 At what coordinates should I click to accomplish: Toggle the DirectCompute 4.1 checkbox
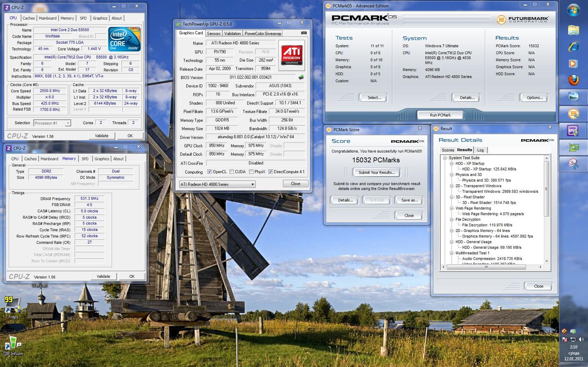[x=270, y=172]
